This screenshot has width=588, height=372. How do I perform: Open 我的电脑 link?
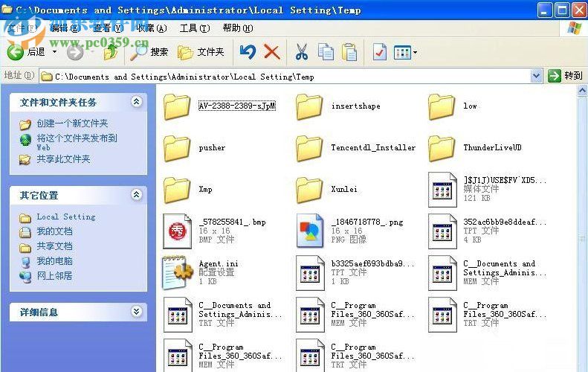click(54, 261)
